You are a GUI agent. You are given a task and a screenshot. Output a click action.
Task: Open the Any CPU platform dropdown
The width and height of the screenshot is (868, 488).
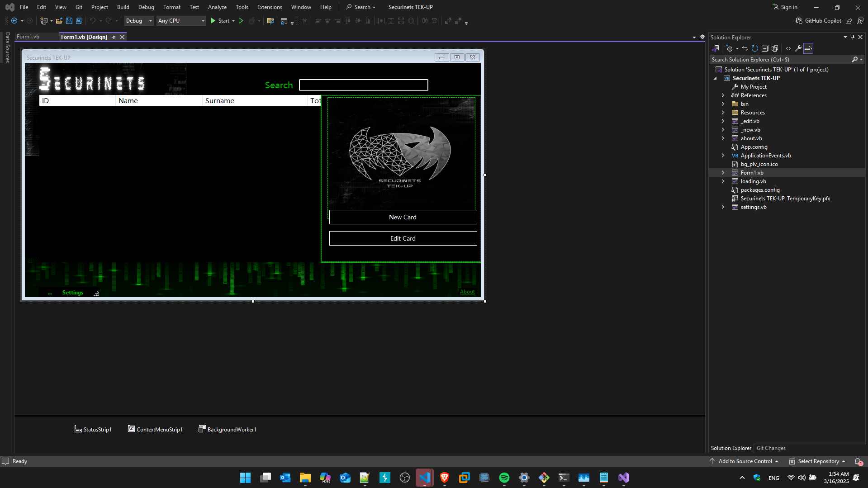181,21
